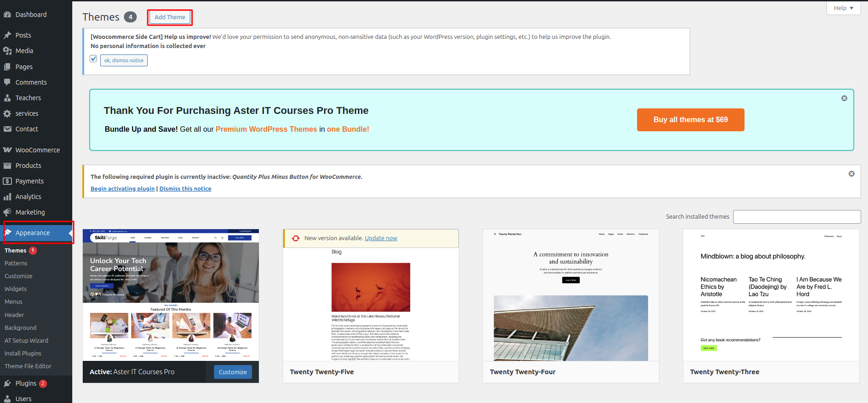Click the Payments dollar icon
The height and width of the screenshot is (403, 868).
(x=7, y=181)
